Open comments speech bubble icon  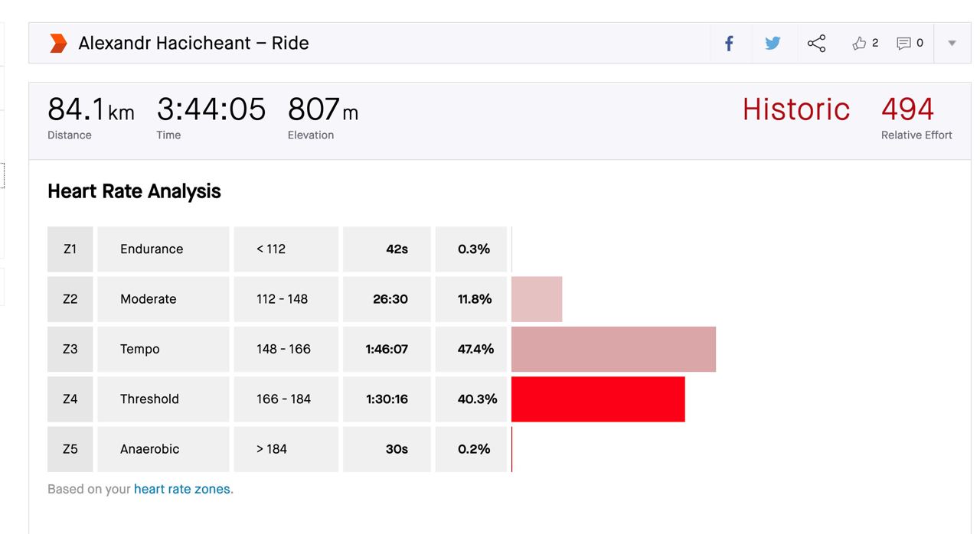[x=904, y=44]
